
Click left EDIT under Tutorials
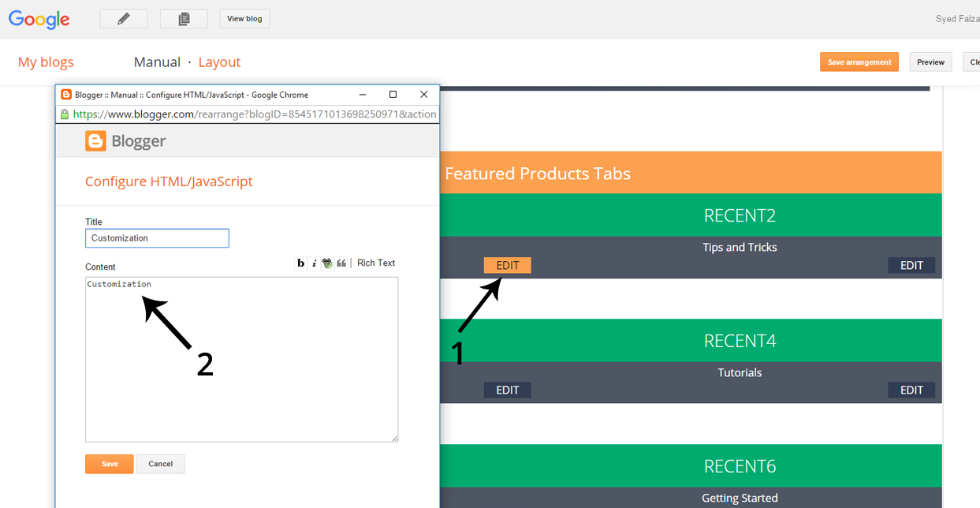508,390
